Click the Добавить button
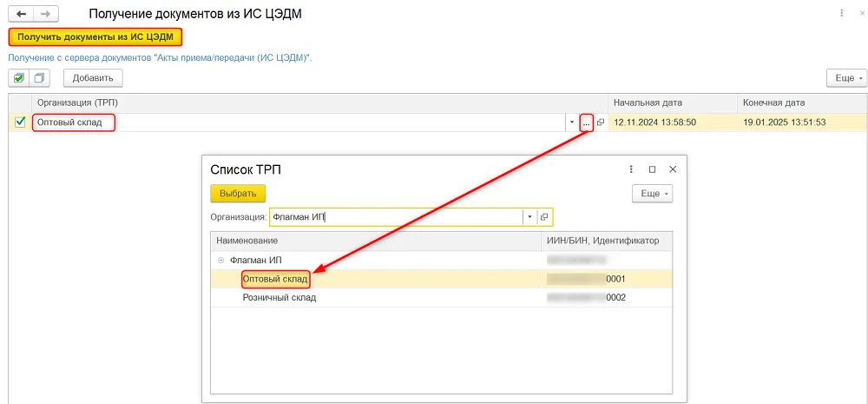868x404 pixels. (x=93, y=78)
